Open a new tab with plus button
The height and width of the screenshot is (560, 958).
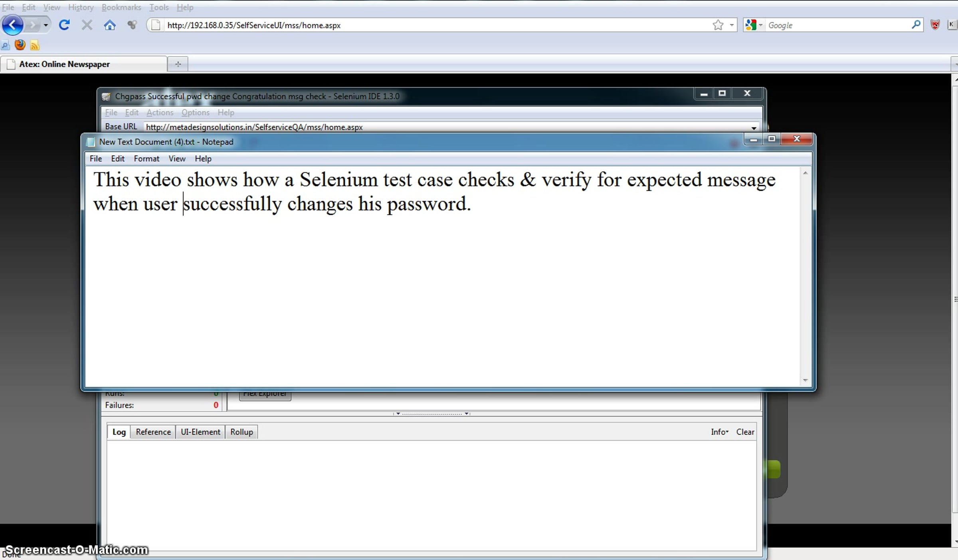pyautogui.click(x=178, y=64)
